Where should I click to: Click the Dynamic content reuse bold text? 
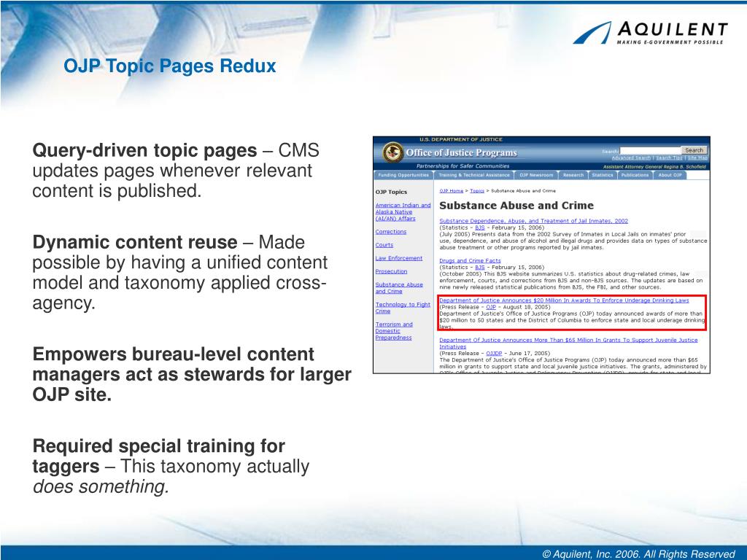(135, 242)
